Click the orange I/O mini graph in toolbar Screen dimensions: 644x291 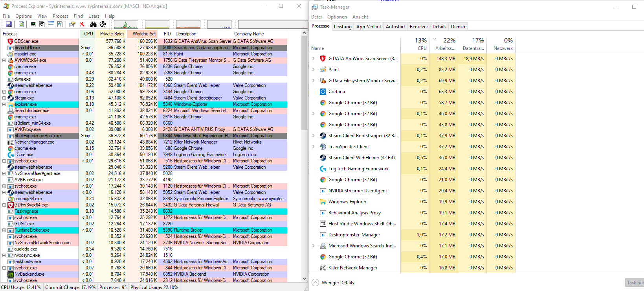(188, 24)
